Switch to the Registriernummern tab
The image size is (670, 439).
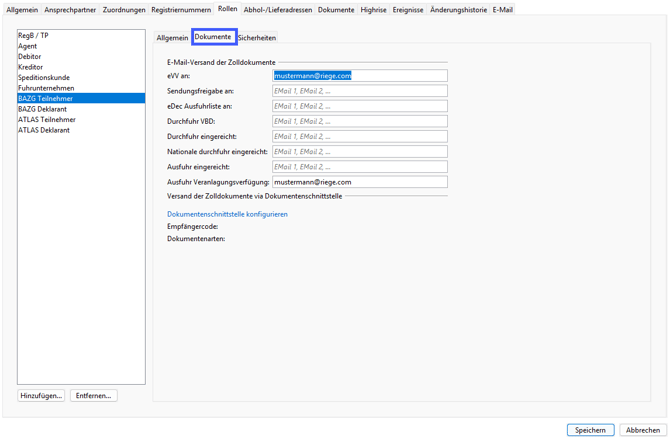coord(181,10)
